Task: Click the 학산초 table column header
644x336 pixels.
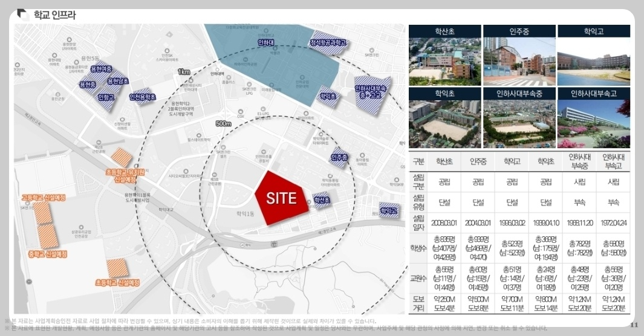Action: pos(444,161)
